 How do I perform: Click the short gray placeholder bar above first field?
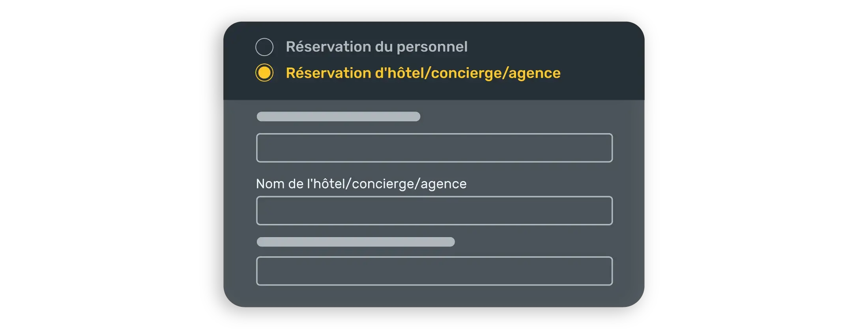point(338,116)
